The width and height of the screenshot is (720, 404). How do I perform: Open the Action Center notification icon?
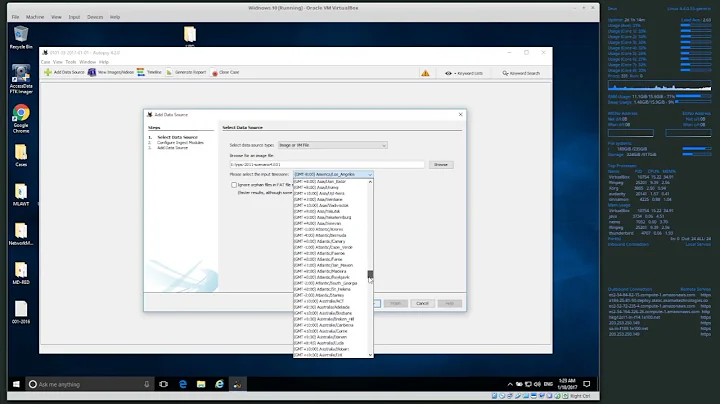[x=586, y=384]
